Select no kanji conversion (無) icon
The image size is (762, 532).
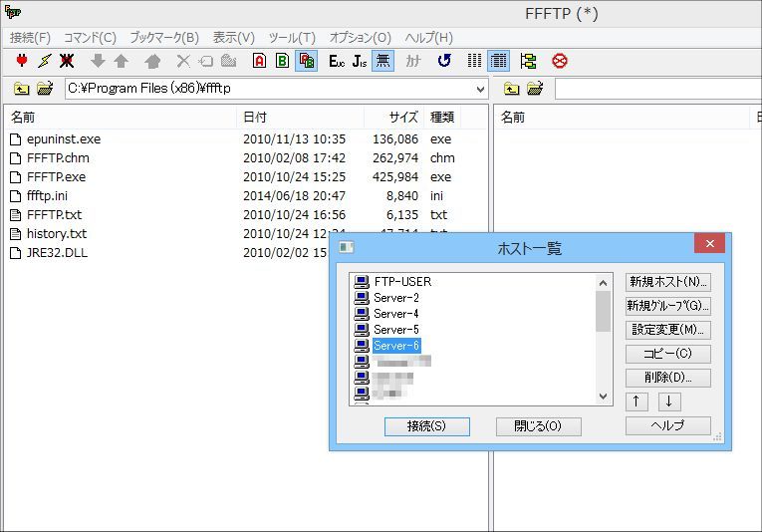pos(382,61)
